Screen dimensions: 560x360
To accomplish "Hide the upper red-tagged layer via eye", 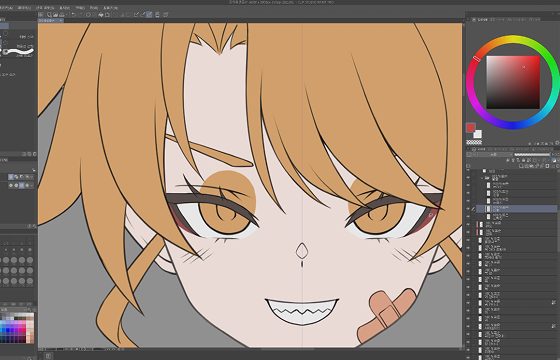I will [x=468, y=224].
